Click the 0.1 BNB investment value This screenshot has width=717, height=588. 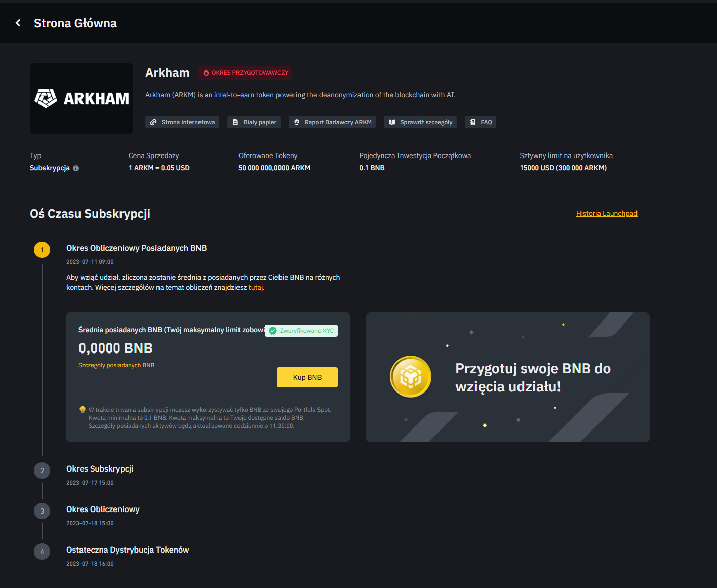click(x=372, y=168)
